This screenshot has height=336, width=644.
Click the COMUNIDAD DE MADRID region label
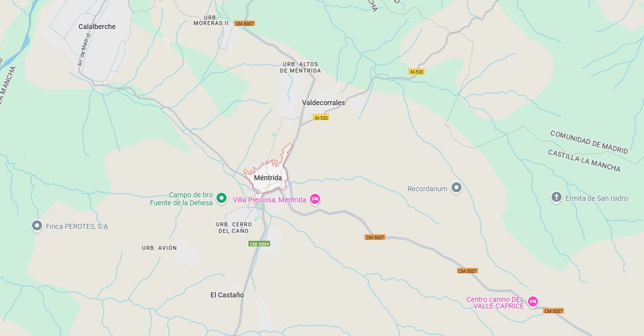[589, 142]
